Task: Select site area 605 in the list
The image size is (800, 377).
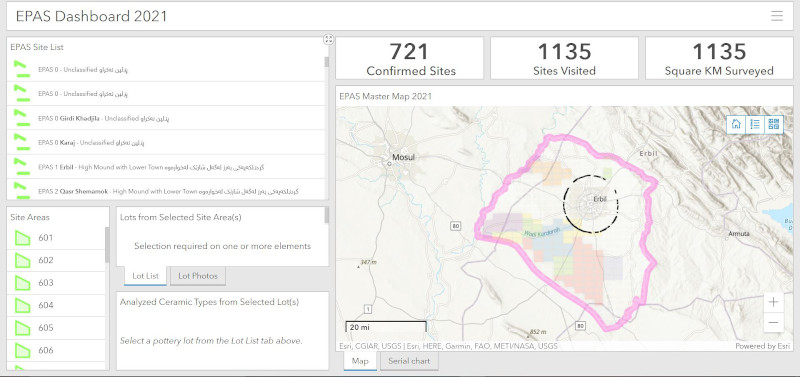Action: pyautogui.click(x=56, y=328)
